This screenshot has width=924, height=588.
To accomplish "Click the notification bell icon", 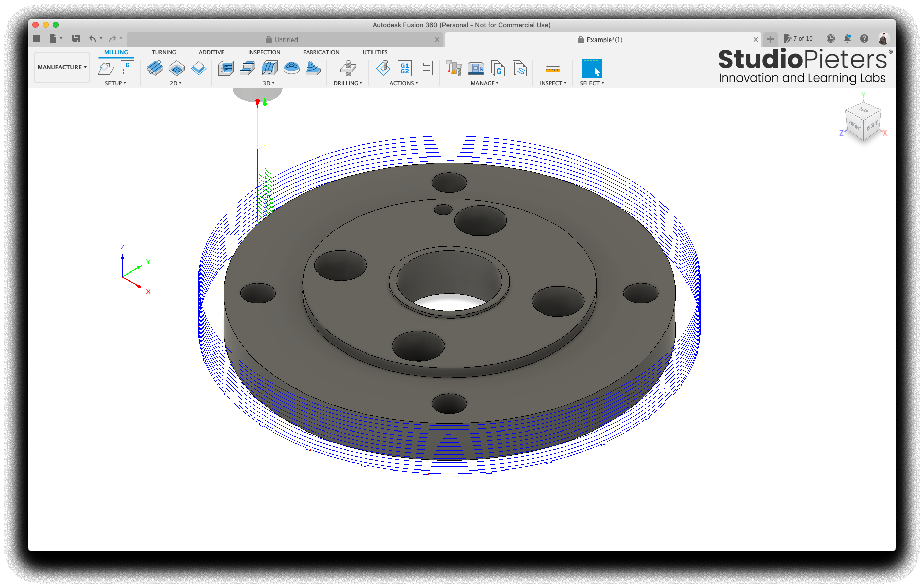I will tap(847, 38).
